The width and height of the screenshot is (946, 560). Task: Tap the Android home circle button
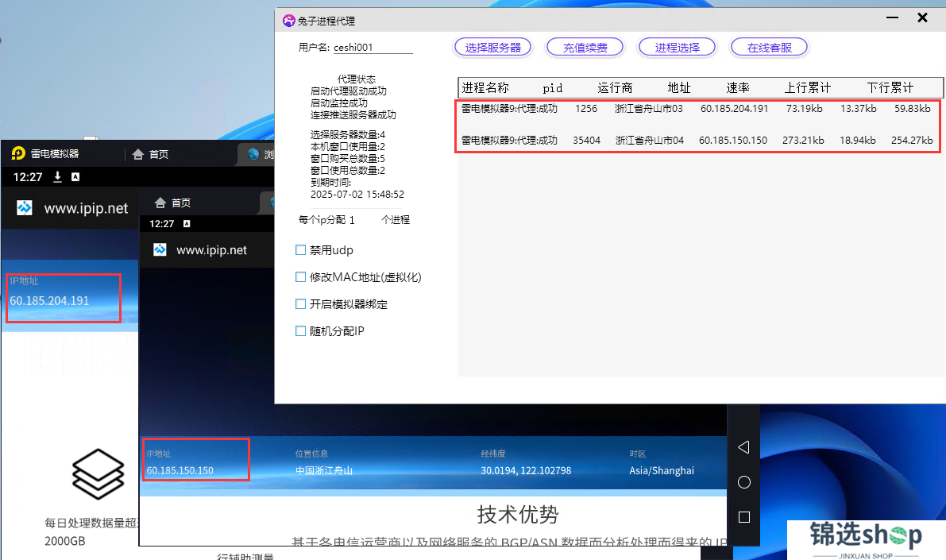click(744, 482)
